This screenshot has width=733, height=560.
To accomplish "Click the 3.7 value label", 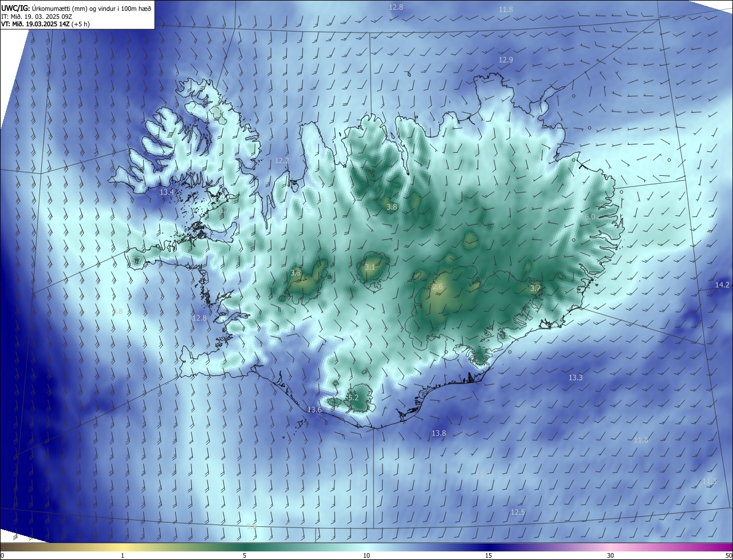I will pyautogui.click(x=535, y=289).
